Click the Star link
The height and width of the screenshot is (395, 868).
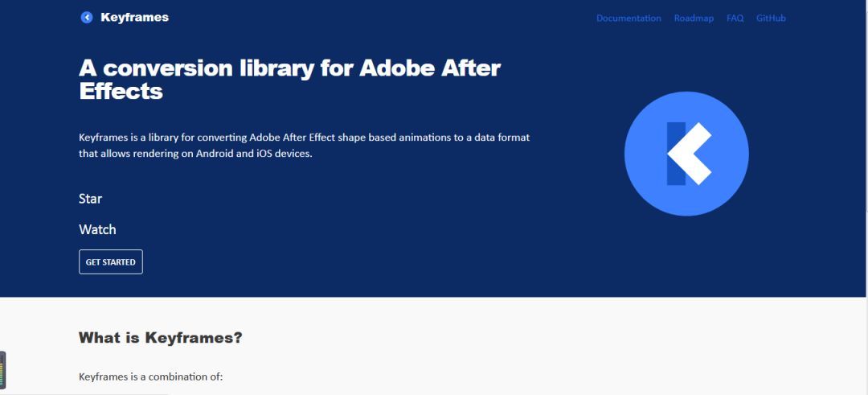click(x=90, y=199)
